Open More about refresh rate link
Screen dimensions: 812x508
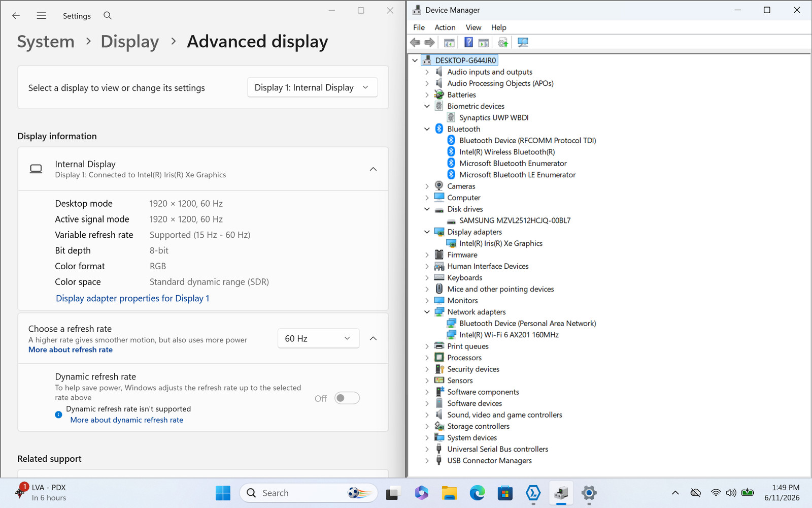pyautogui.click(x=71, y=350)
